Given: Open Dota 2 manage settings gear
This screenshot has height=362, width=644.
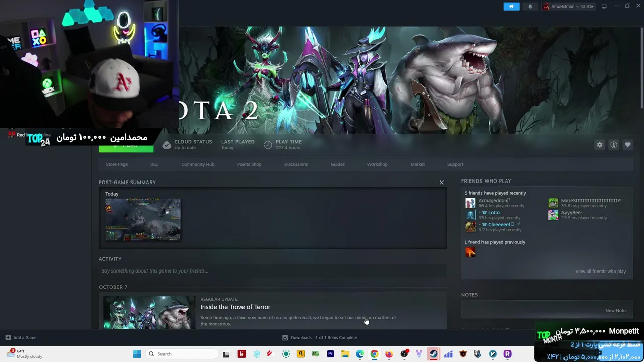Looking at the screenshot, I should click(x=599, y=145).
